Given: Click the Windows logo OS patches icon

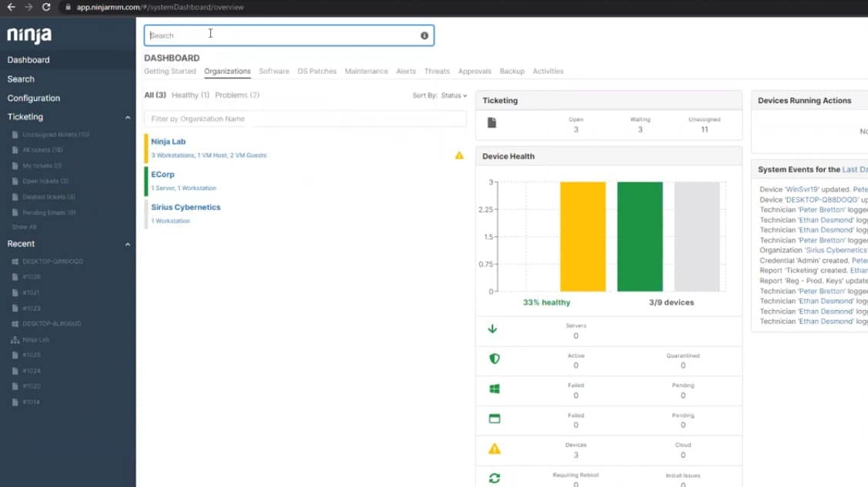Looking at the screenshot, I should (494, 389).
